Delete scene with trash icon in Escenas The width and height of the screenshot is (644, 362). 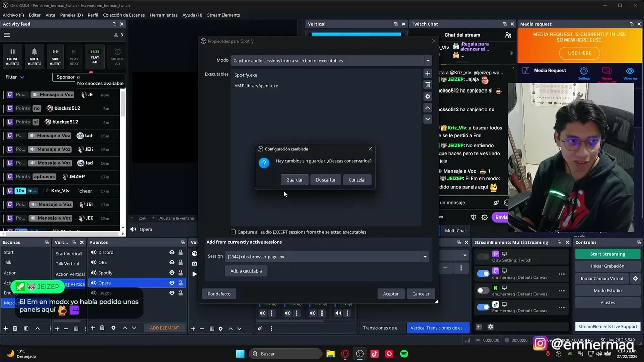pyautogui.click(x=15, y=328)
